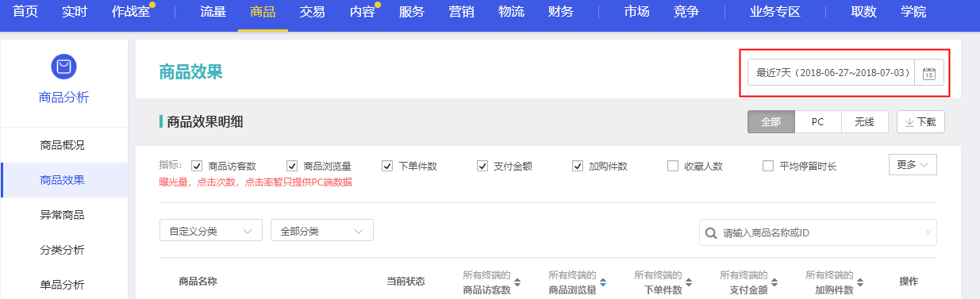Open 学院 in top navigation
Viewport: 980px width, 299px height.
(913, 12)
